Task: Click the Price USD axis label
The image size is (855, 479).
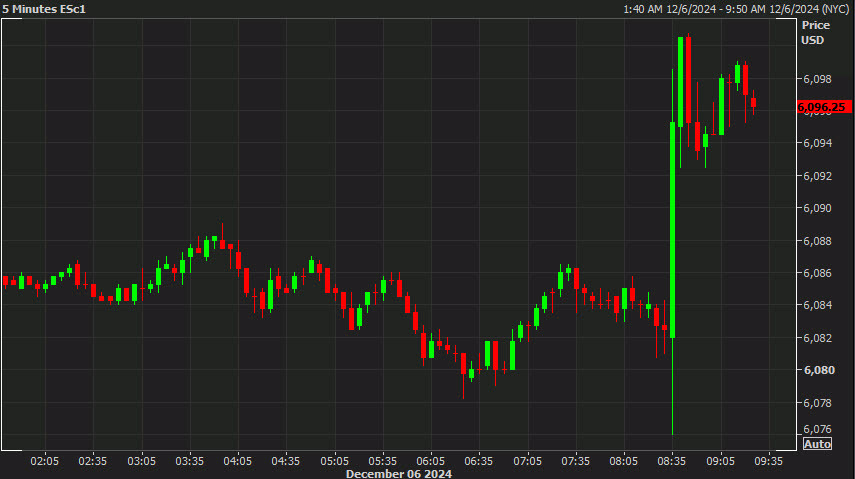Action: [x=815, y=33]
